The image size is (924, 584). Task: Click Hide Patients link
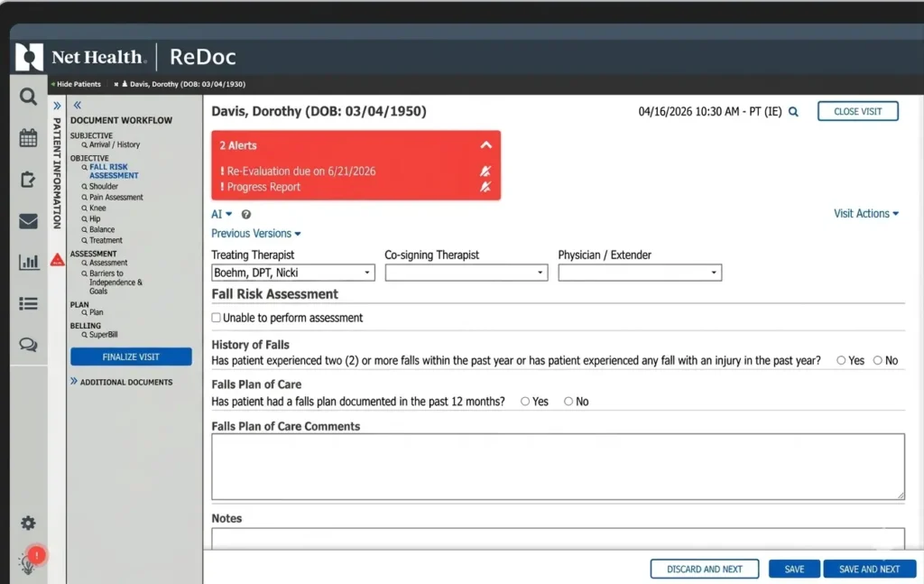coord(76,84)
